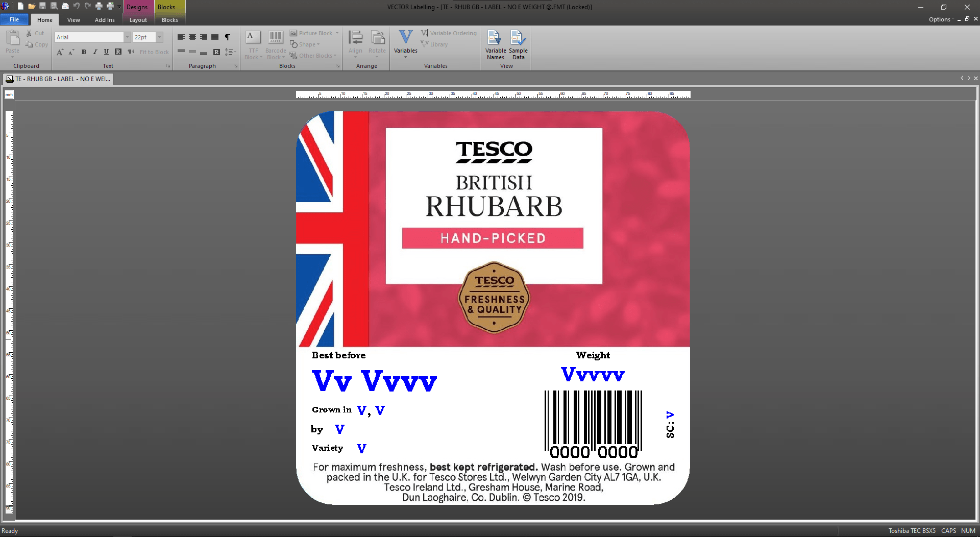Click the Library button in Variables group
This screenshot has height=537, width=980.
tap(434, 44)
